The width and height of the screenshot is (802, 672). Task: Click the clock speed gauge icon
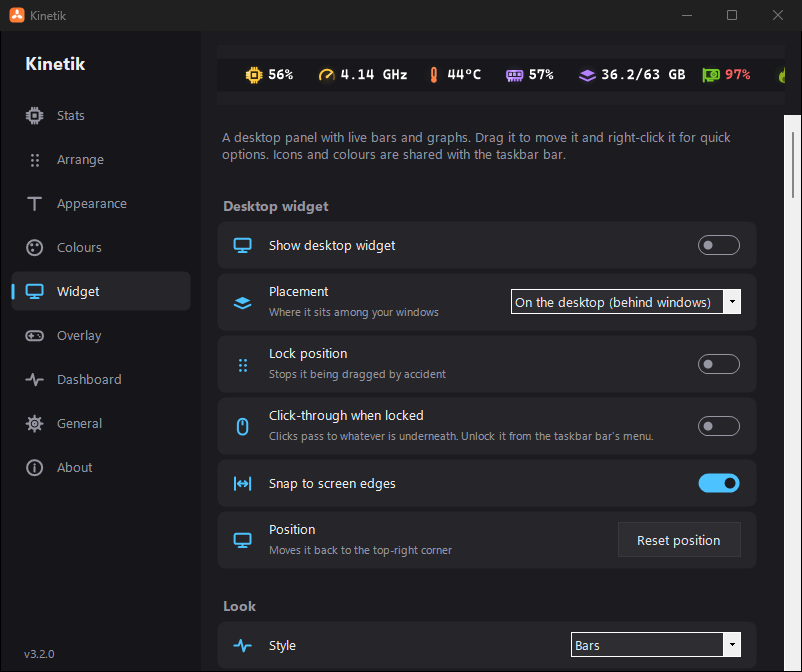pos(326,75)
